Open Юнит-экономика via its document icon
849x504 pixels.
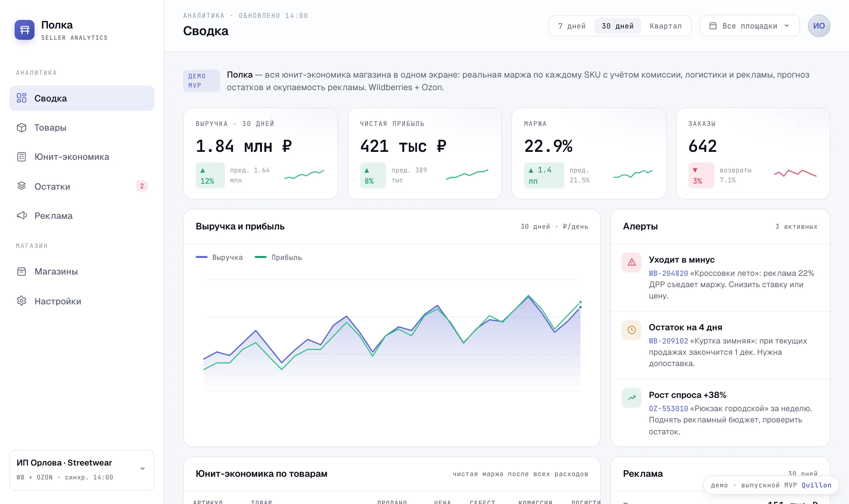[22, 157]
